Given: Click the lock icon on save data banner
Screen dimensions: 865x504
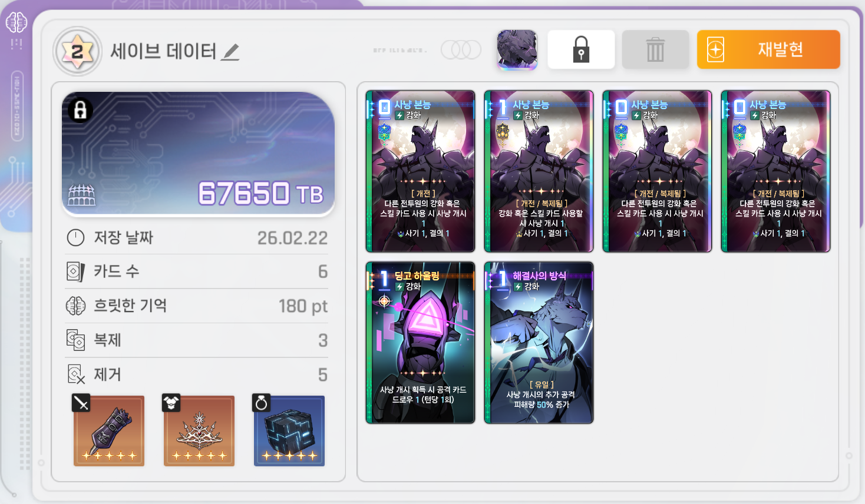Looking at the screenshot, I should [80, 110].
